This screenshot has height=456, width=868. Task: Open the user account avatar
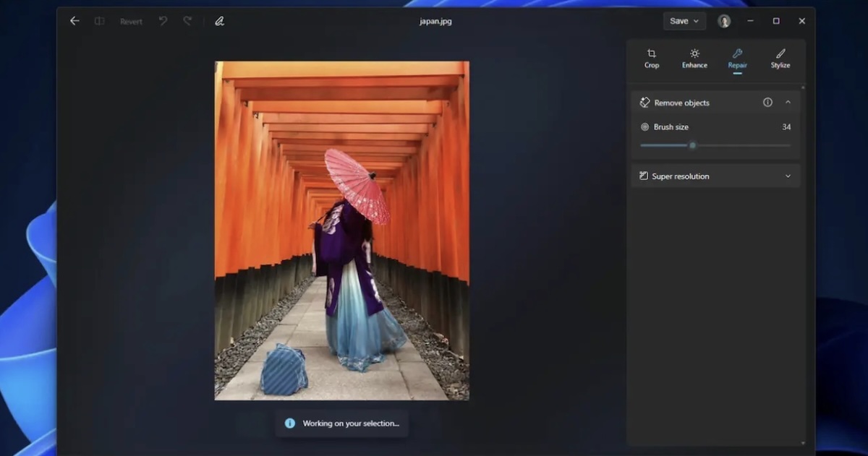[x=724, y=21]
